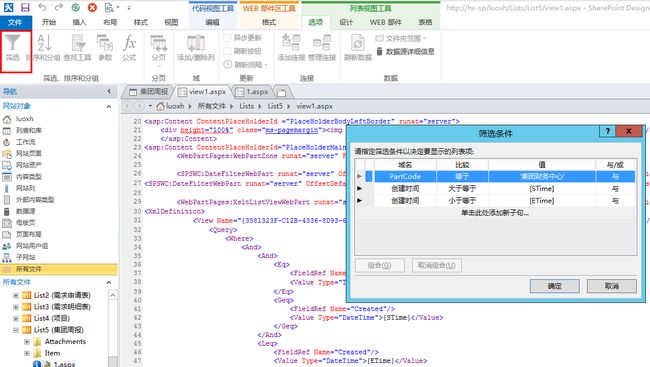Expand the Attachments folder
Screen dimensions: 650x367
(x=27, y=342)
